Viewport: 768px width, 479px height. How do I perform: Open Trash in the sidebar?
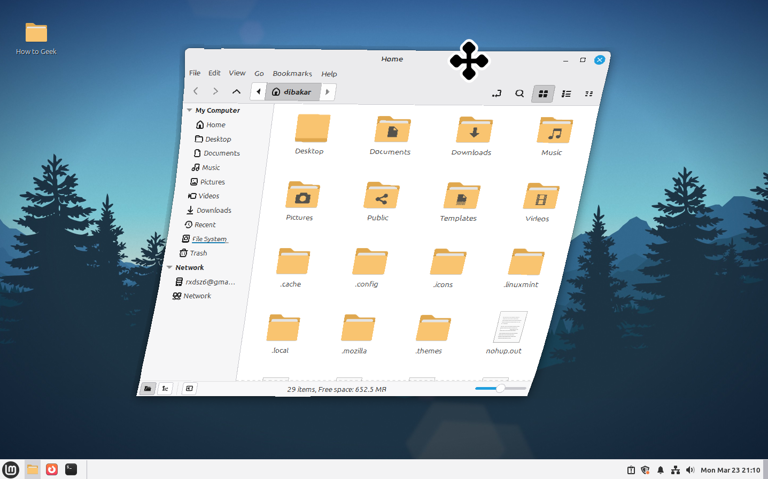click(198, 253)
